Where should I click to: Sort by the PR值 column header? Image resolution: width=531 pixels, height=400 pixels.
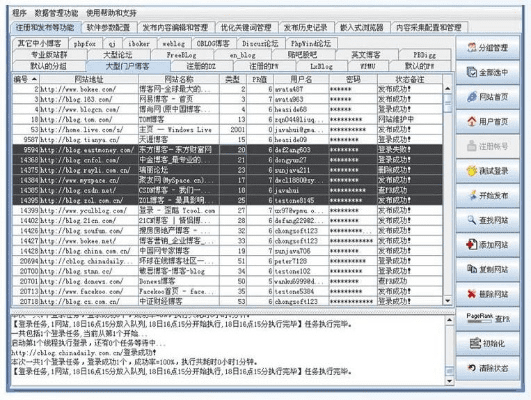[260, 80]
